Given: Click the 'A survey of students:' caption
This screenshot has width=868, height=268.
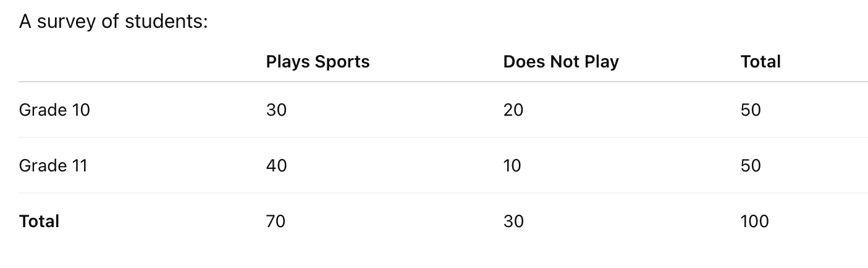Looking at the screenshot, I should click(x=114, y=22).
